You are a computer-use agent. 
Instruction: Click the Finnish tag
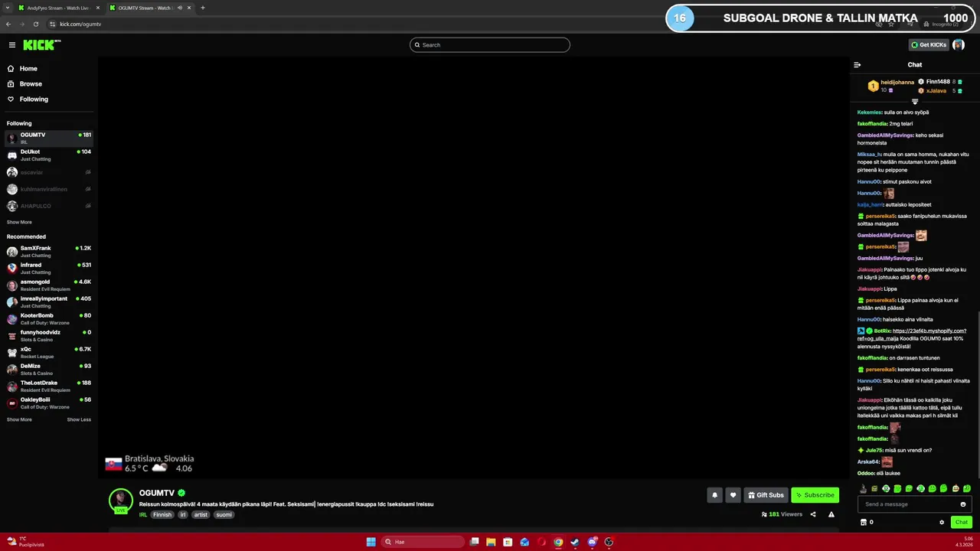point(162,515)
